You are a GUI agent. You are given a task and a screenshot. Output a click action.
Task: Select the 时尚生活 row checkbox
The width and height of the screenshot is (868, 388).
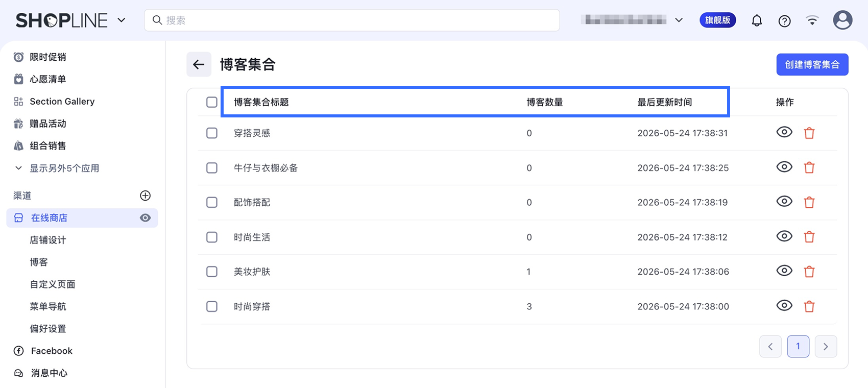click(x=212, y=237)
